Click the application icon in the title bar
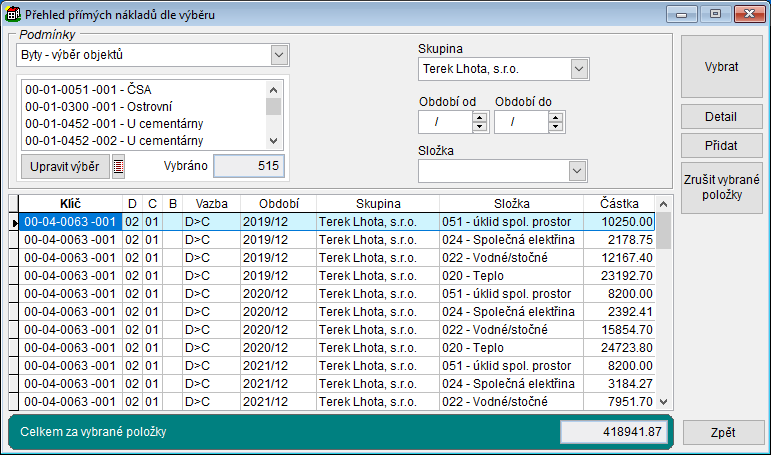 pyautogui.click(x=13, y=14)
